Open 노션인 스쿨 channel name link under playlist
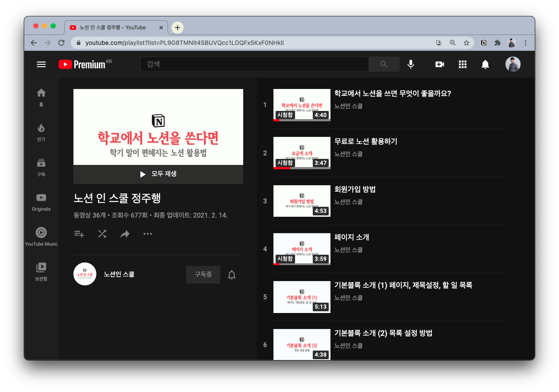This screenshot has width=559, height=392. tap(119, 274)
